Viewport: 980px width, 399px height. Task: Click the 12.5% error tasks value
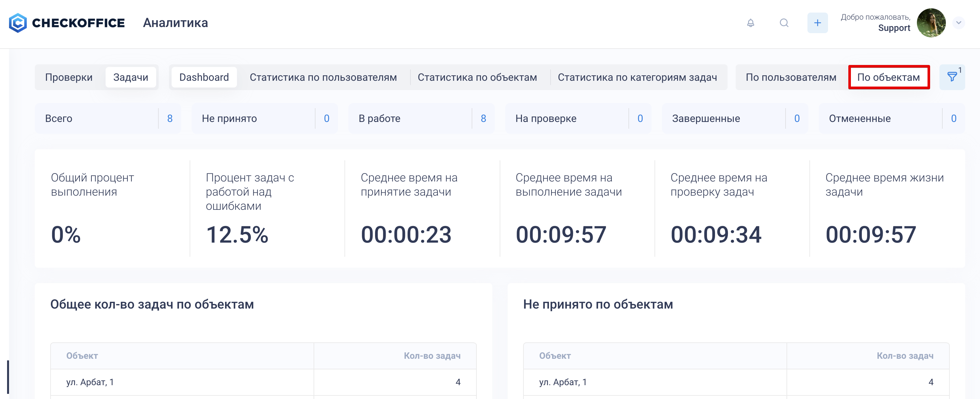[237, 234]
